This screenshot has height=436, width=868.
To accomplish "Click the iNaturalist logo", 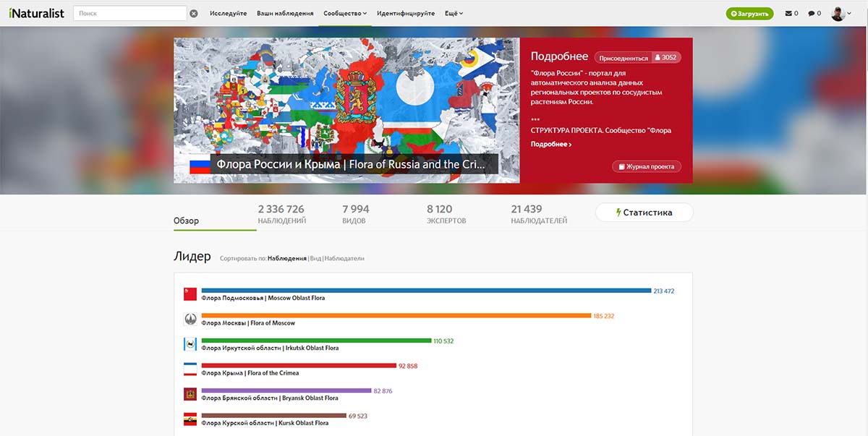I will pos(37,13).
